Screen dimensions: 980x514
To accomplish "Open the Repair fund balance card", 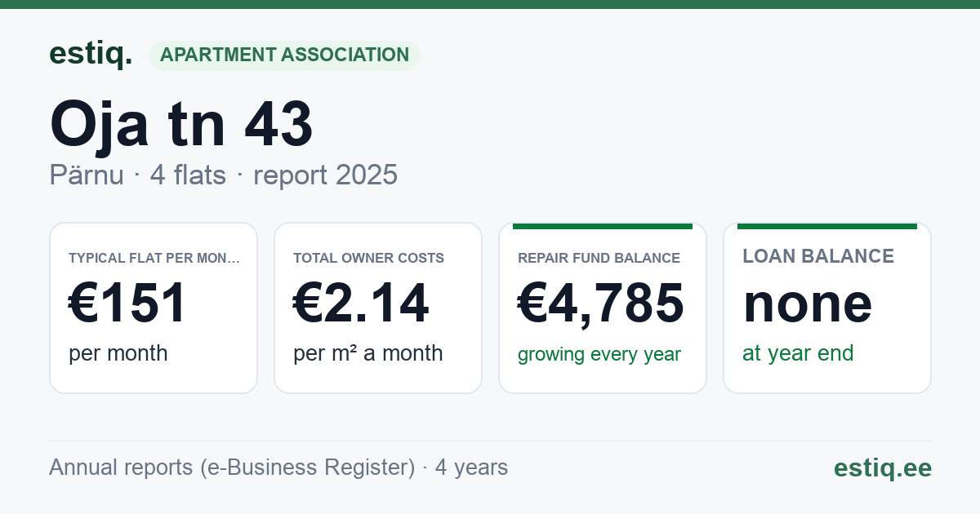I will [x=603, y=308].
